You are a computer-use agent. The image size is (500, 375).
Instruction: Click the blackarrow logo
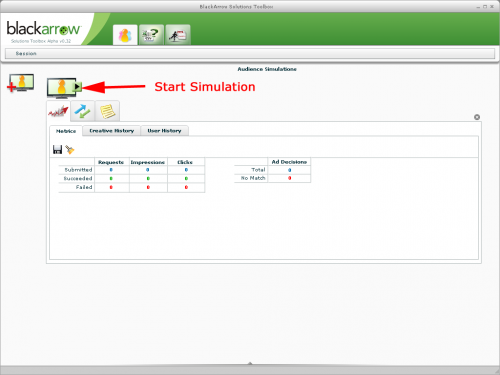click(43, 29)
